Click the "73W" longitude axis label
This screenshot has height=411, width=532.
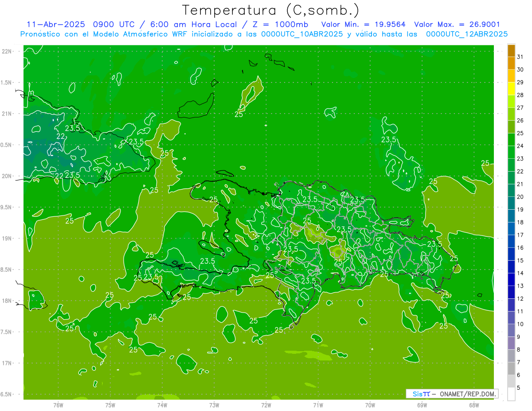[214, 405]
